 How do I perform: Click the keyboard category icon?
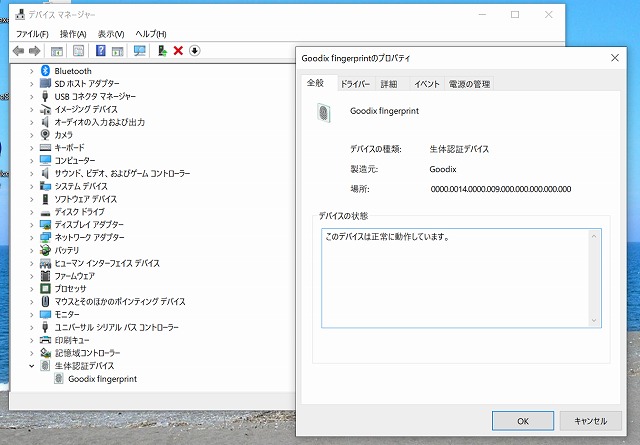point(45,147)
